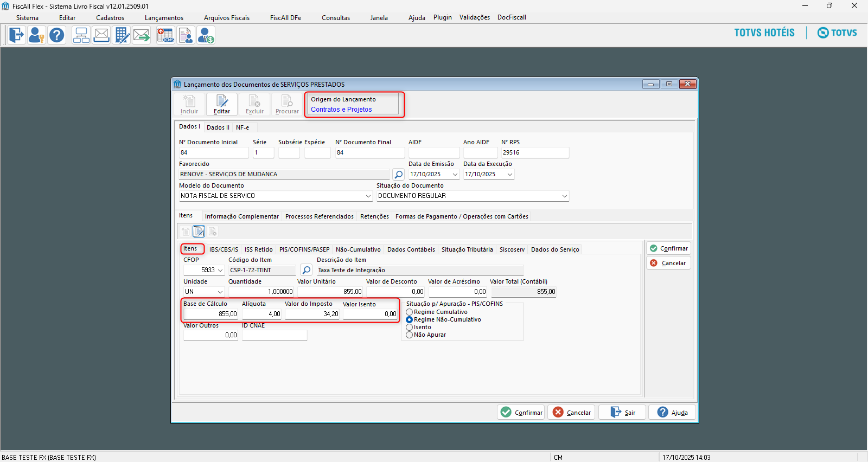The width and height of the screenshot is (868, 462).
Task: Click the document with person icon
Action: pyautogui.click(x=186, y=35)
